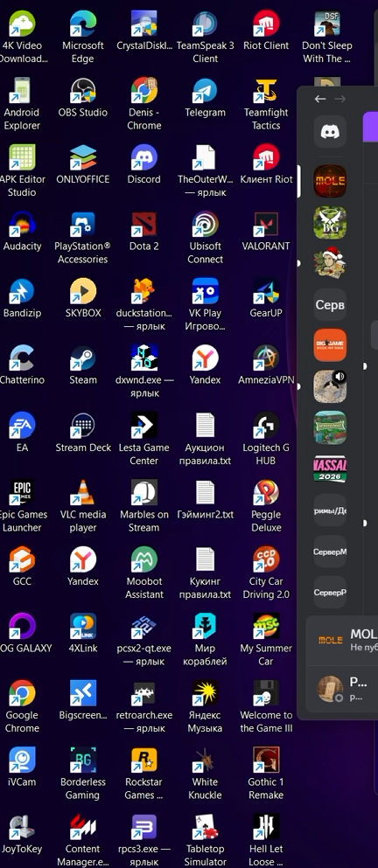
Task: Open the Audacity desktop icon
Action: (x=22, y=225)
